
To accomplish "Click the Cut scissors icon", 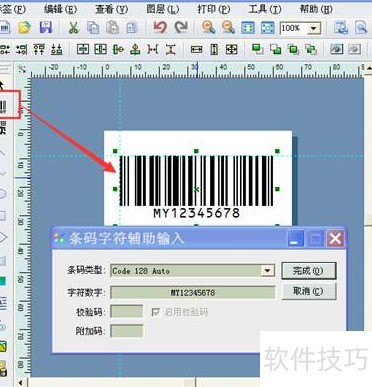I will pyautogui.click(x=74, y=27).
